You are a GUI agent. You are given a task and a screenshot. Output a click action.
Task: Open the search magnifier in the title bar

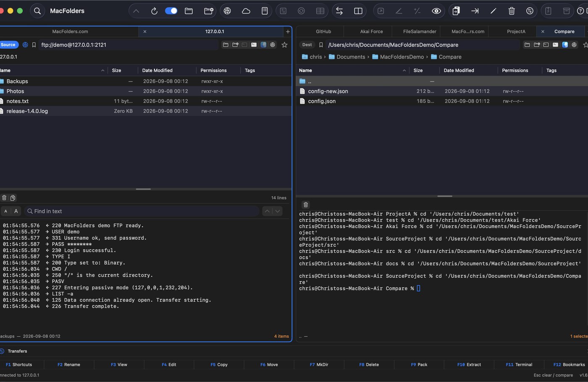(x=37, y=11)
